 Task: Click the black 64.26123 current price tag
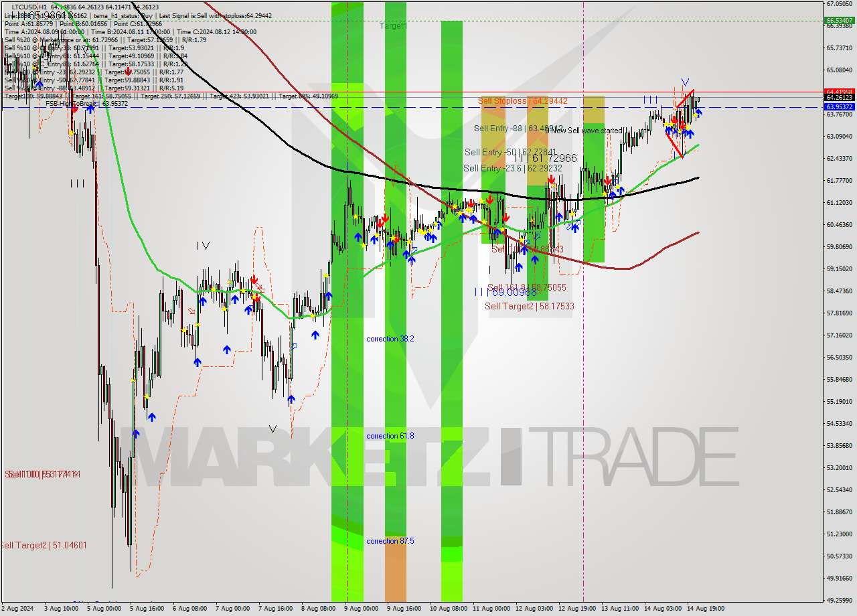(839, 98)
